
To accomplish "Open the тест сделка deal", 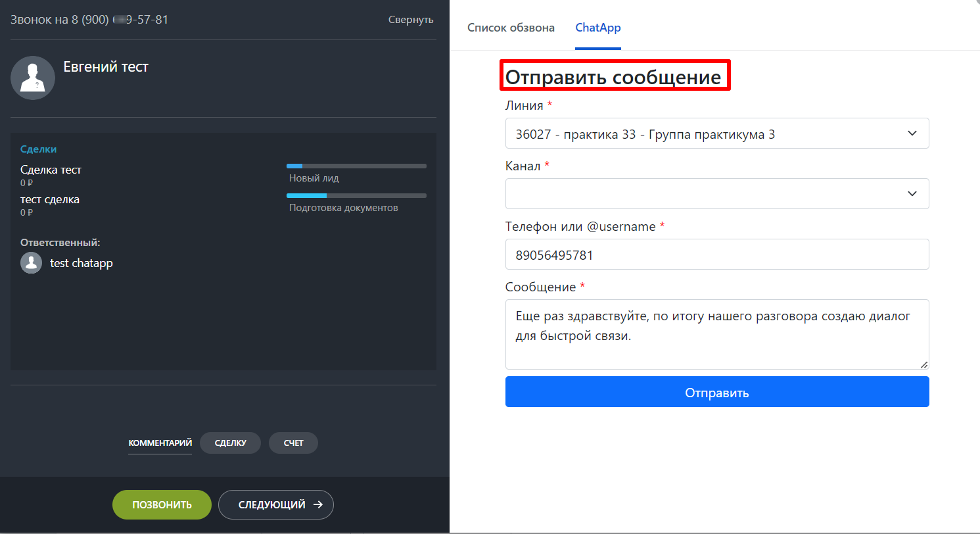I will tap(50, 199).
